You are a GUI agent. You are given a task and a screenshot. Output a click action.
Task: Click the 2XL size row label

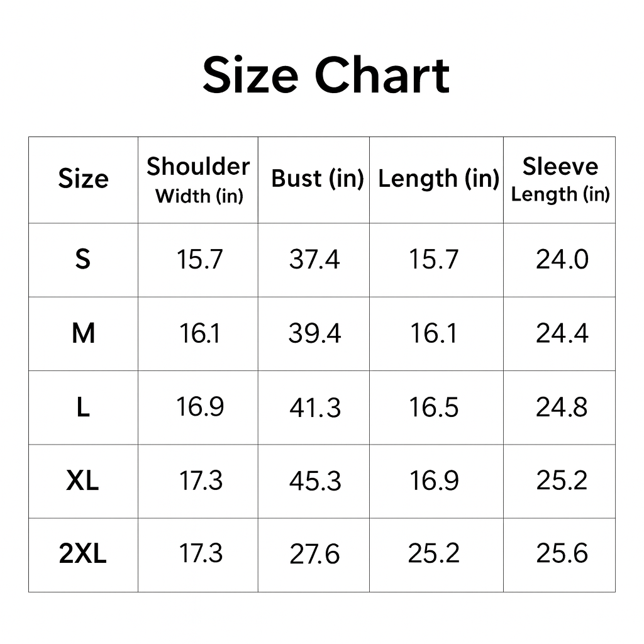coord(83,554)
